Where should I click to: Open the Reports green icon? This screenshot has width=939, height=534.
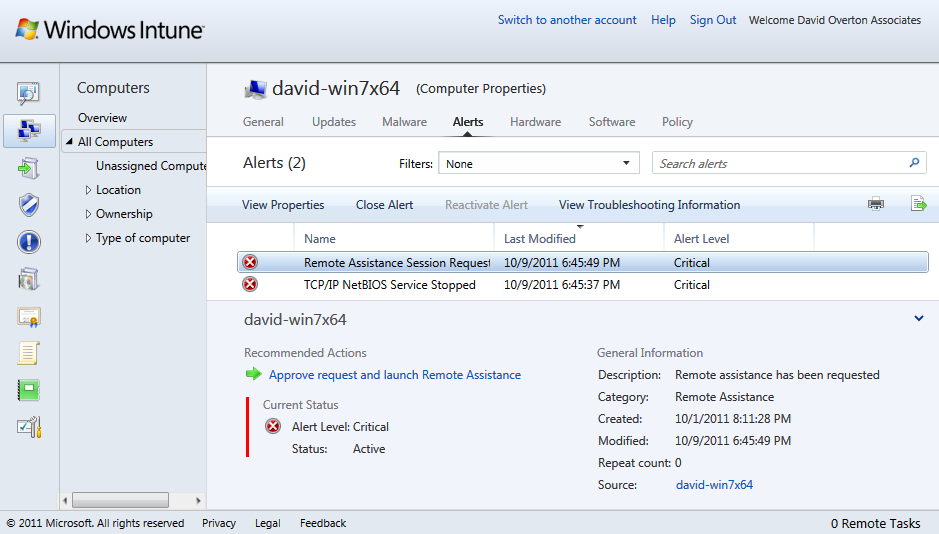pyautogui.click(x=29, y=390)
